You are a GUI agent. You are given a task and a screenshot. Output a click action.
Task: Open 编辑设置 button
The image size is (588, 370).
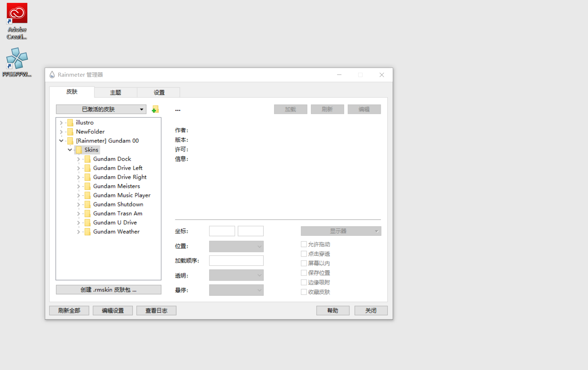coord(113,311)
